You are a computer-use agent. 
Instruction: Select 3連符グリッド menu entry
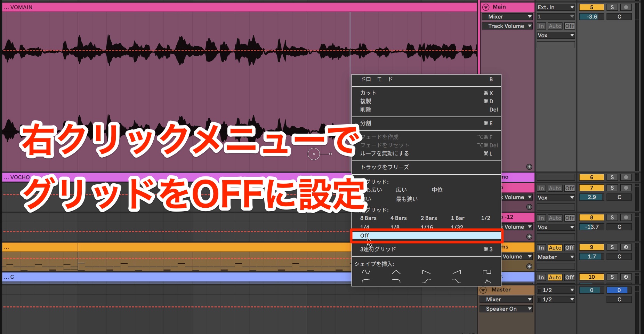[426, 249]
